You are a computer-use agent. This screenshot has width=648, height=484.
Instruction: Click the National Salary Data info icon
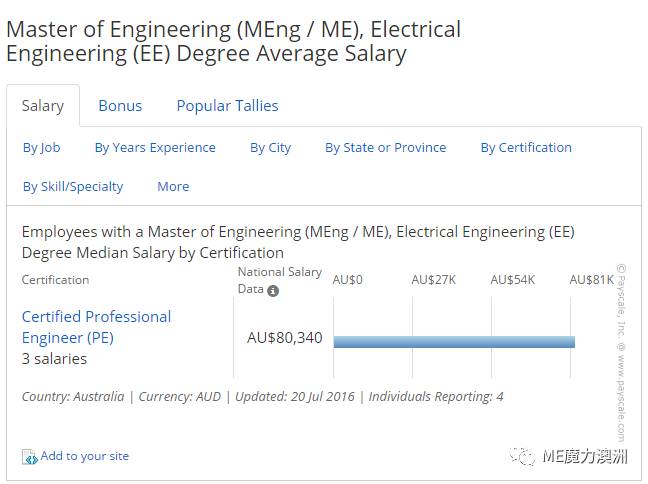273,291
